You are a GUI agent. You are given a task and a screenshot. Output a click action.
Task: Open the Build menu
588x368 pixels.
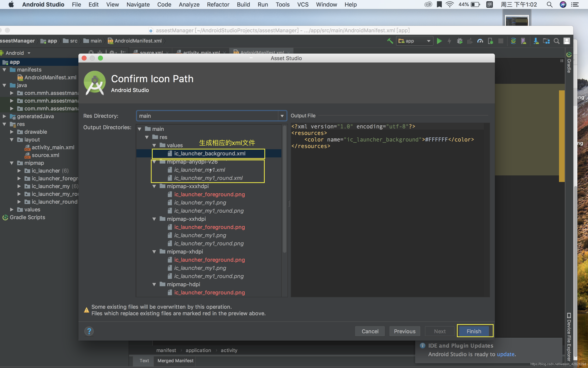(243, 4)
